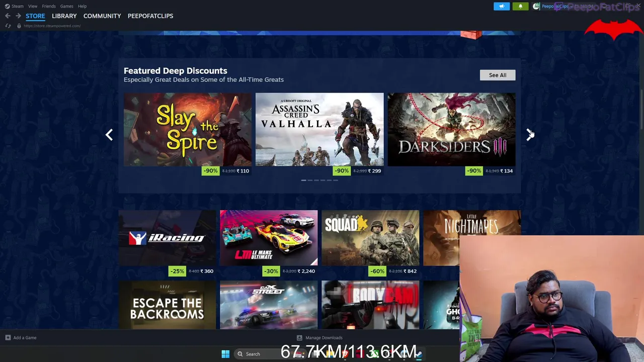Open the Help menu
Image resolution: width=644 pixels, height=362 pixels.
[82, 6]
